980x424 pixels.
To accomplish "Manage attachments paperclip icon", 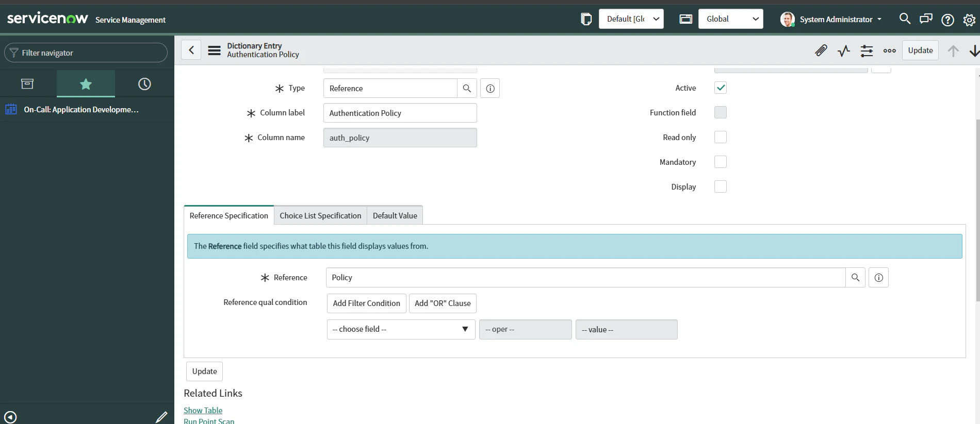I will (x=821, y=50).
